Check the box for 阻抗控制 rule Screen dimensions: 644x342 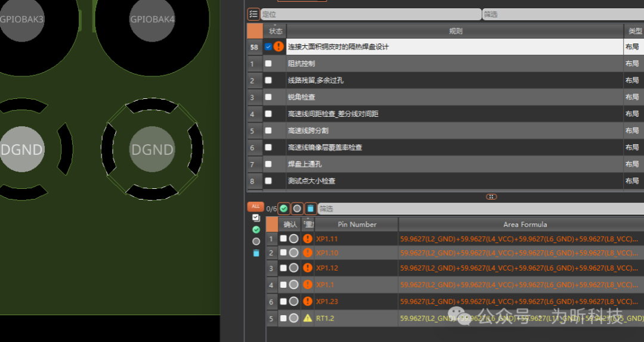click(268, 63)
